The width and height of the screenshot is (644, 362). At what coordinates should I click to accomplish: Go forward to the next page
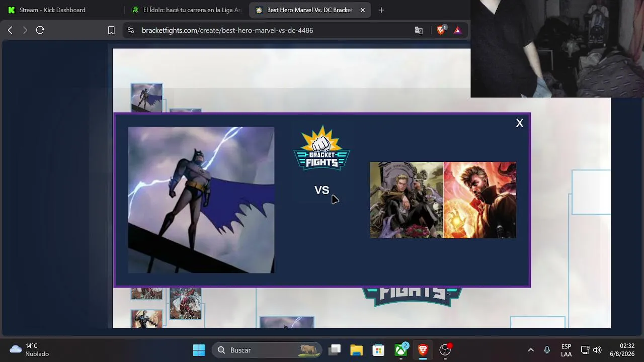tap(25, 30)
